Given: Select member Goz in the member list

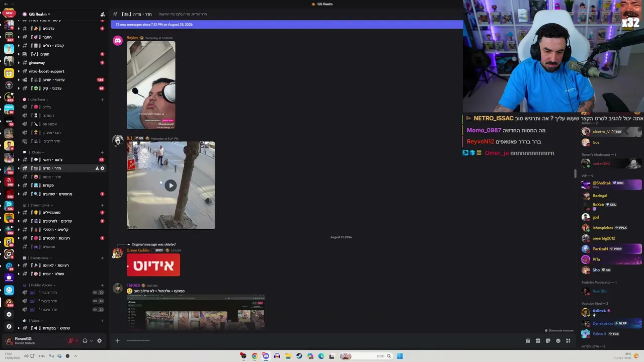Looking at the screenshot, I should (x=611, y=142).
